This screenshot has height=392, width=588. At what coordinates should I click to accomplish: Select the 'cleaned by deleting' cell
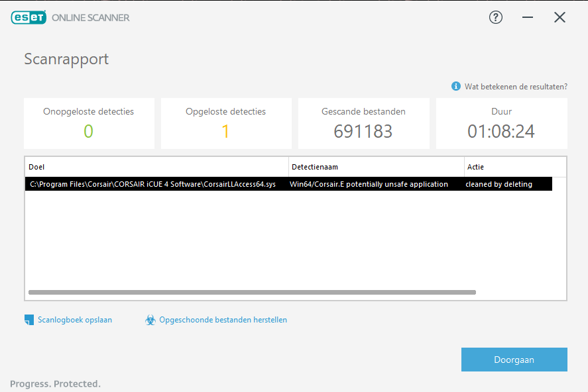(499, 184)
